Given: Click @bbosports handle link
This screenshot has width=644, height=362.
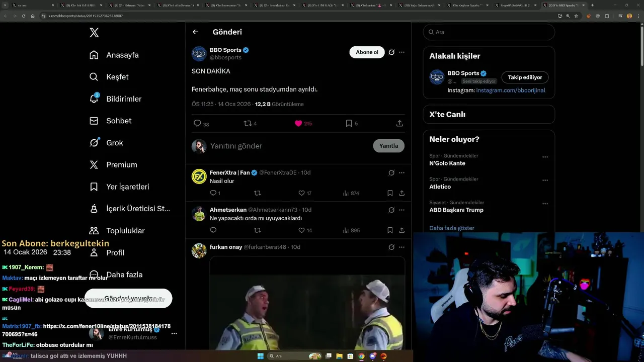Looking at the screenshot, I should [x=225, y=58].
